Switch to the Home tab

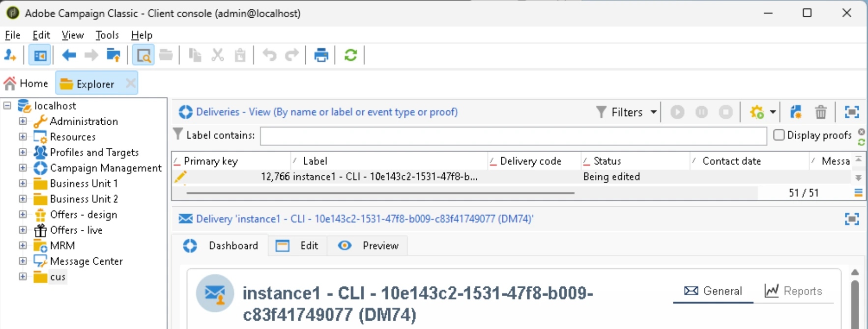coord(27,83)
